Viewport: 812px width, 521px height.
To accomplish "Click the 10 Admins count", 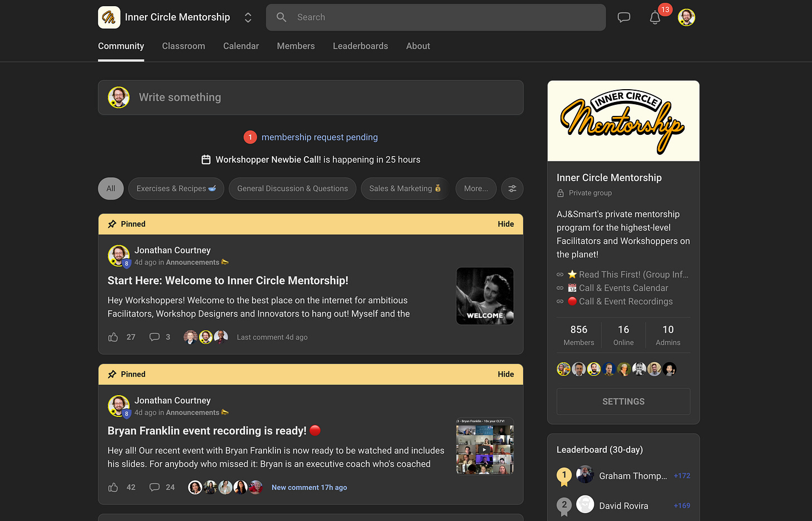I will (x=668, y=335).
